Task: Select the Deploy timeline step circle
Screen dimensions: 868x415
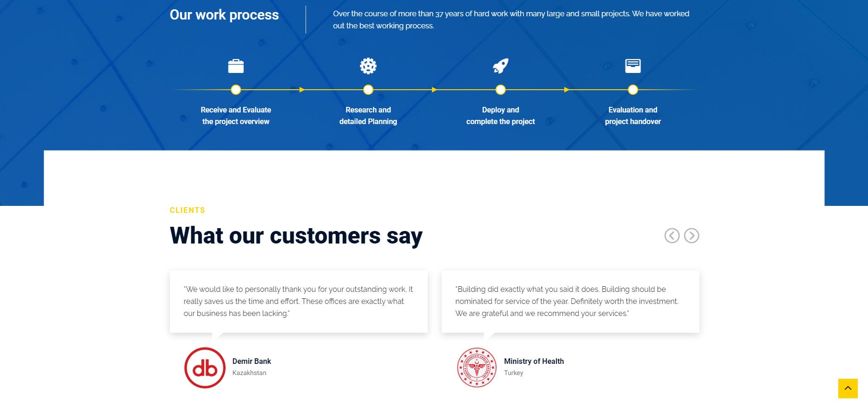Action: pos(501,90)
